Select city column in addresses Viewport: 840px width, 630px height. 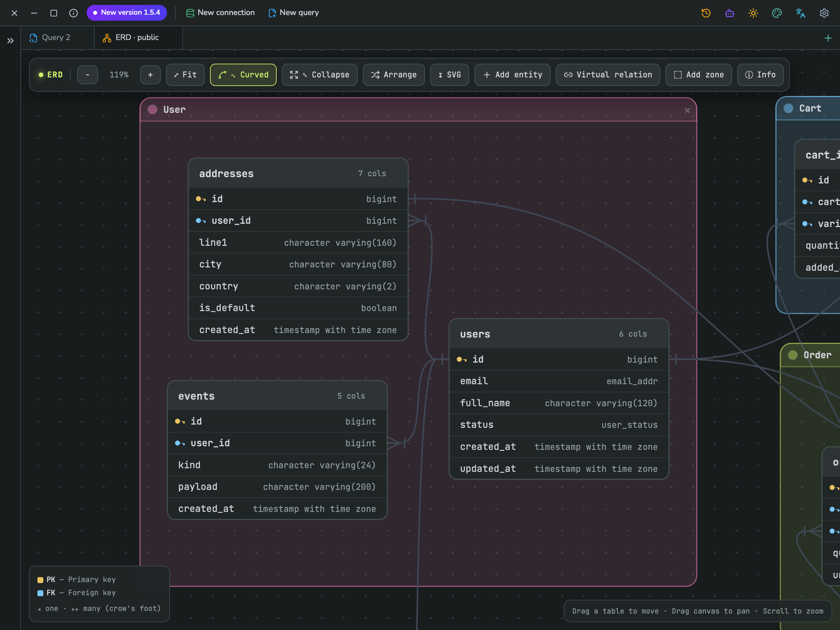pos(298,264)
